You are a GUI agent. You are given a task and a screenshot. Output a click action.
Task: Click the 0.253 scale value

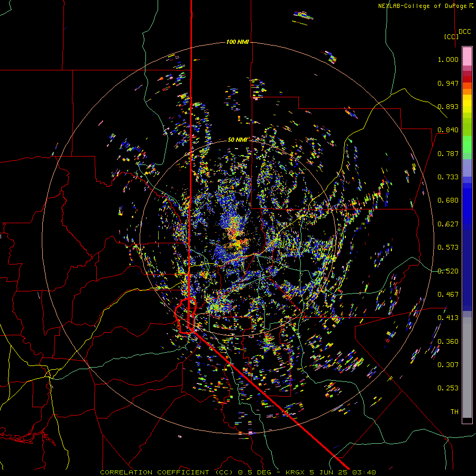(x=448, y=388)
